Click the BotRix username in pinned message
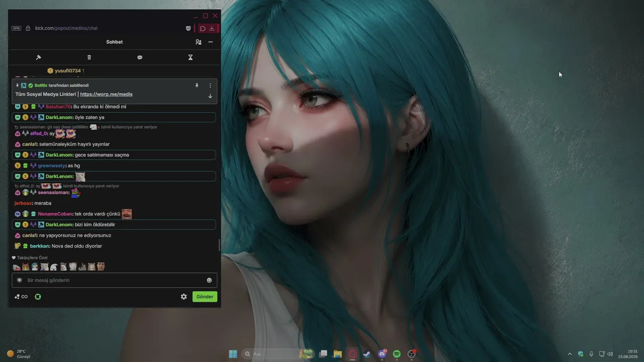 [41, 85]
